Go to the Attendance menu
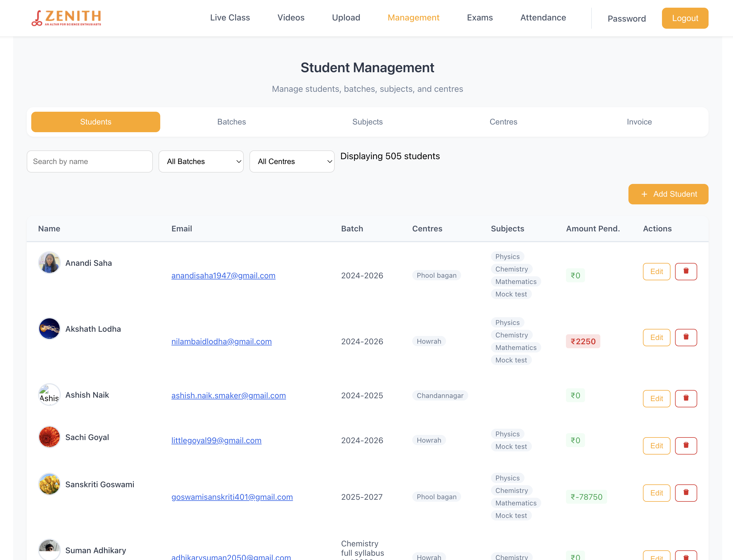Viewport: 733px width, 560px height. (x=543, y=18)
